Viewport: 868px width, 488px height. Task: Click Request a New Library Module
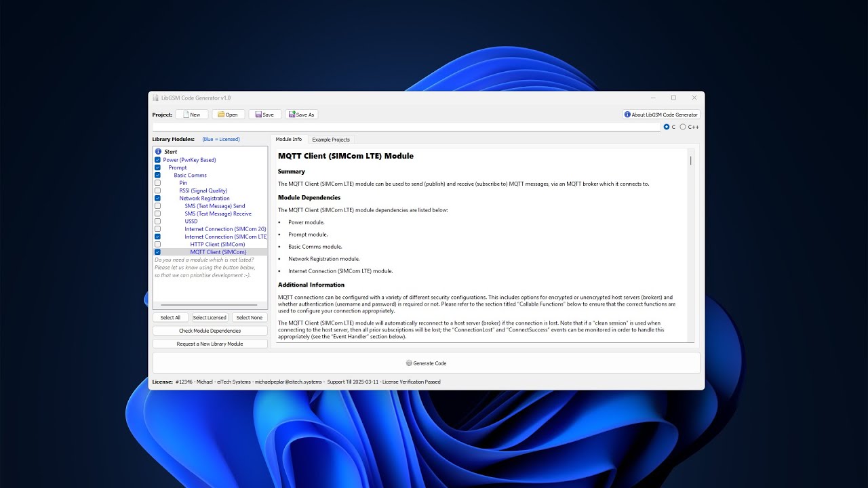(x=210, y=344)
